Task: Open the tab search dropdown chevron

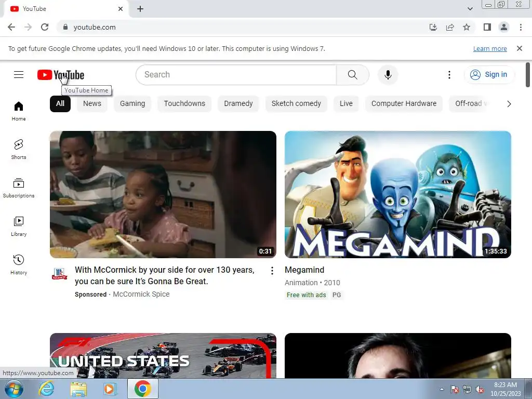Action: (470, 9)
